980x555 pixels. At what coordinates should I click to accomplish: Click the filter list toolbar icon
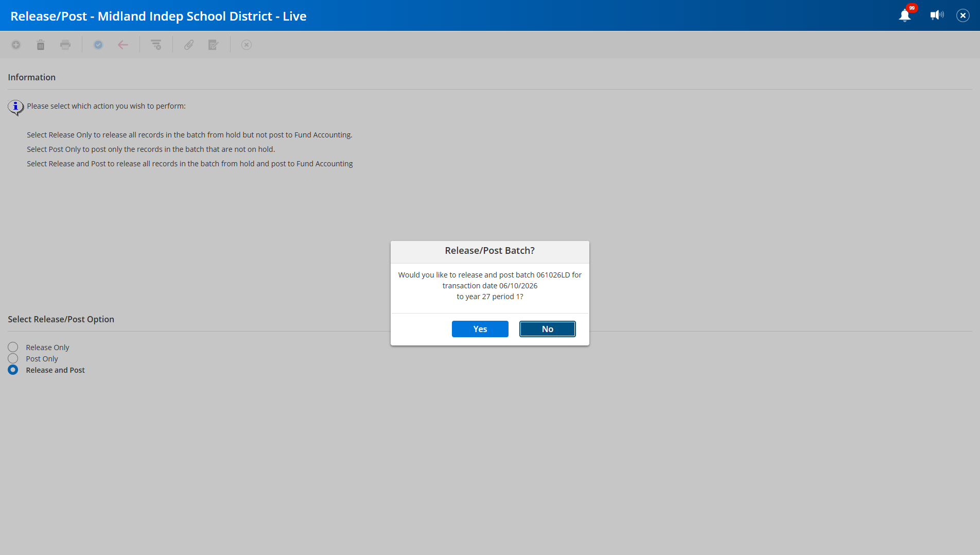tap(156, 45)
